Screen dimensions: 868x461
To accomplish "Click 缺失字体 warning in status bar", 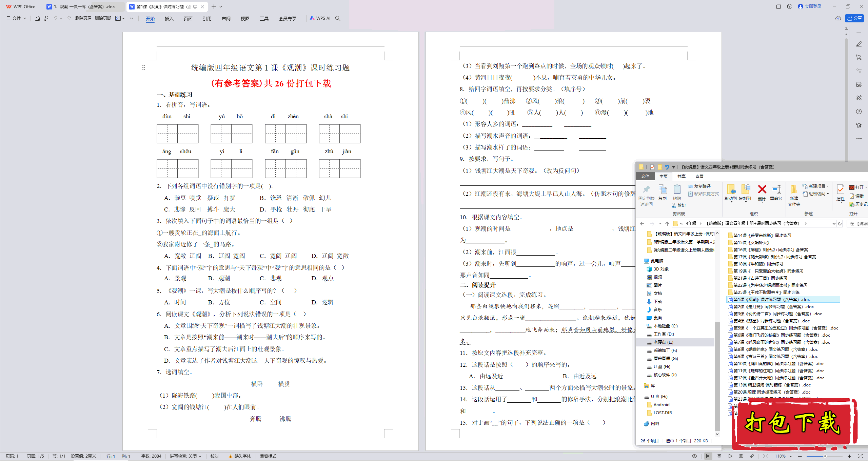I will 240,456.
